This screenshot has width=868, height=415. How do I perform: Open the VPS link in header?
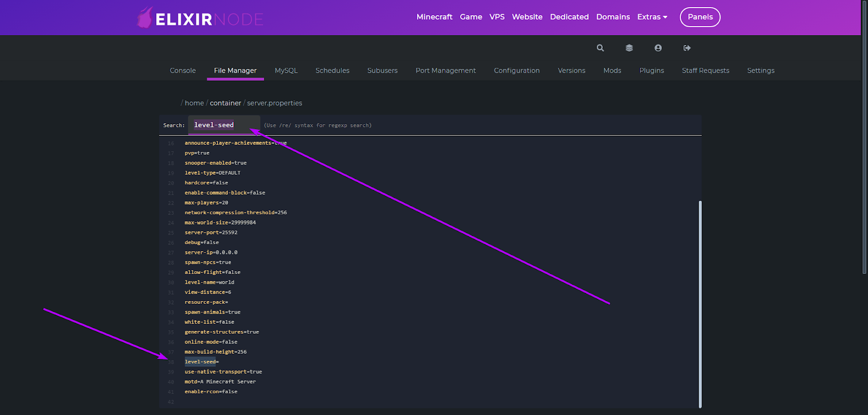497,17
